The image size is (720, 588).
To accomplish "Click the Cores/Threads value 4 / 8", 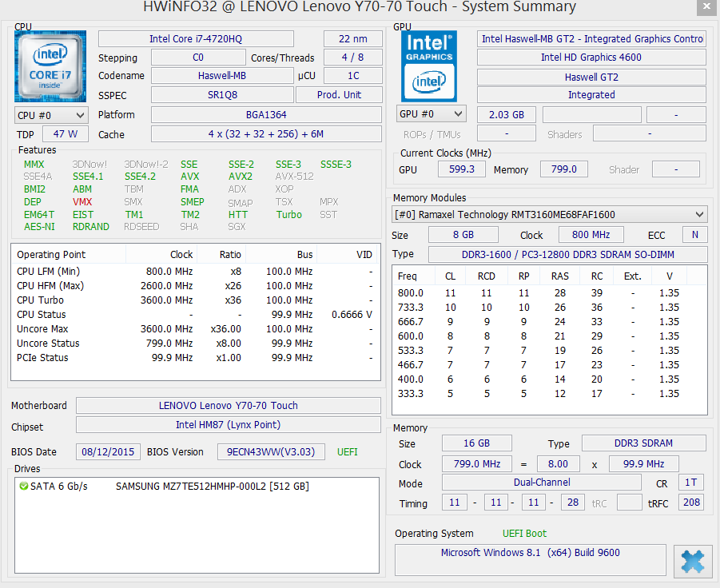I will [x=352, y=58].
